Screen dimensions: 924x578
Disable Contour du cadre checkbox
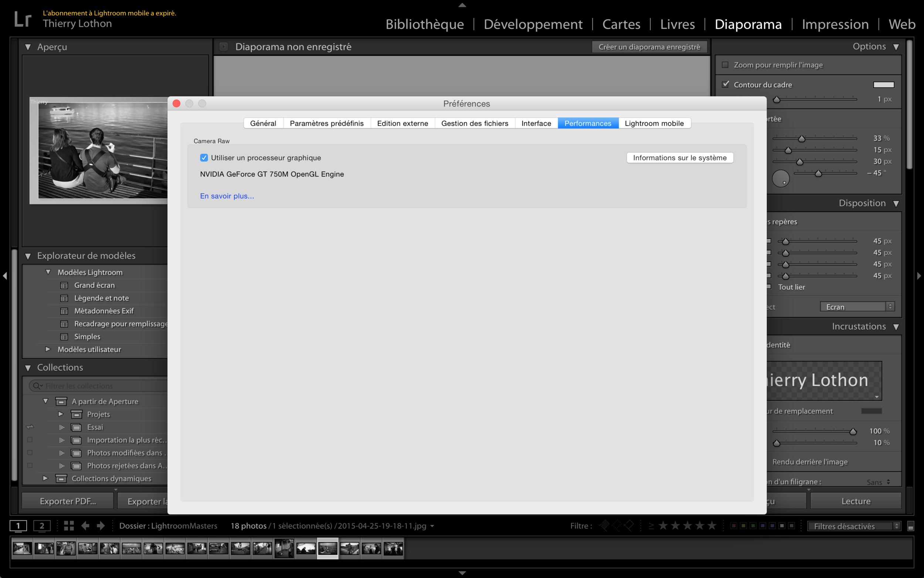725,84
